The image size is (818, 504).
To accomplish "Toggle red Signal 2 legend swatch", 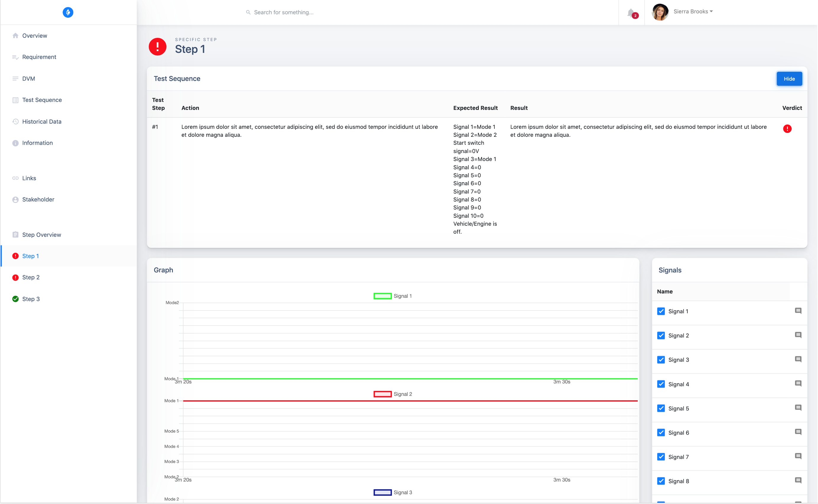I will [x=382, y=394].
